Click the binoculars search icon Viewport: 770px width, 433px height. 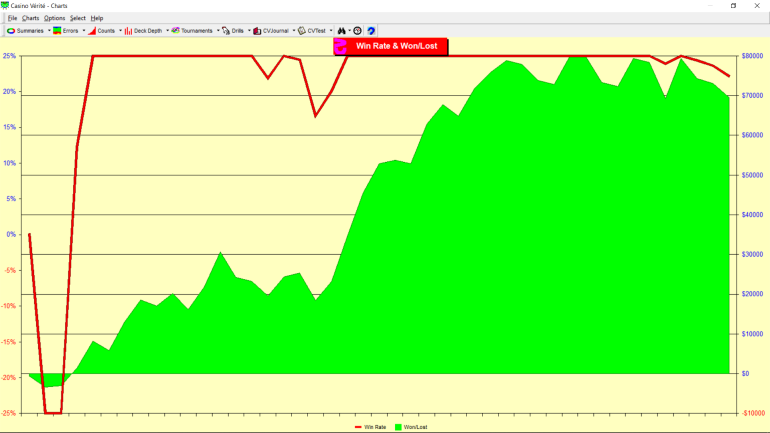point(341,31)
